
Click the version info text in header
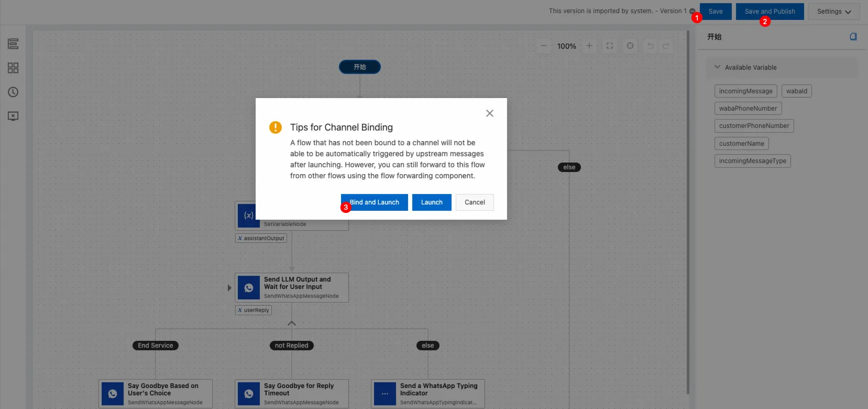618,11
